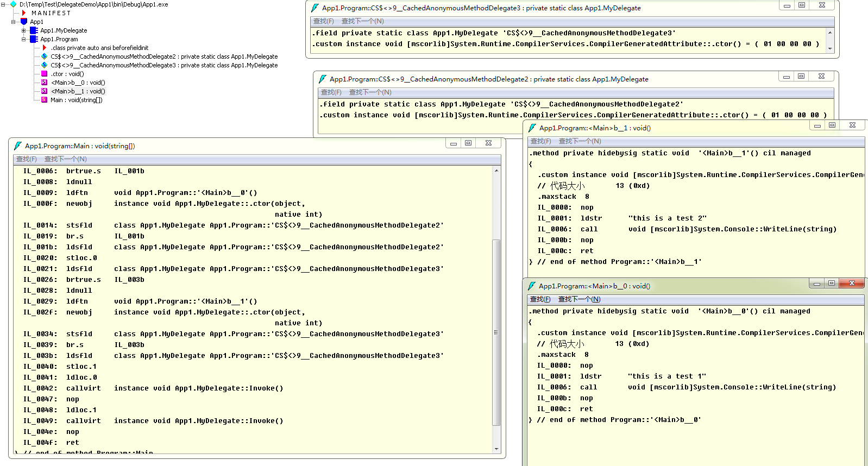Click 查找下一个(N) in CachedAnonymousMethodDelegate2 window

click(370, 92)
